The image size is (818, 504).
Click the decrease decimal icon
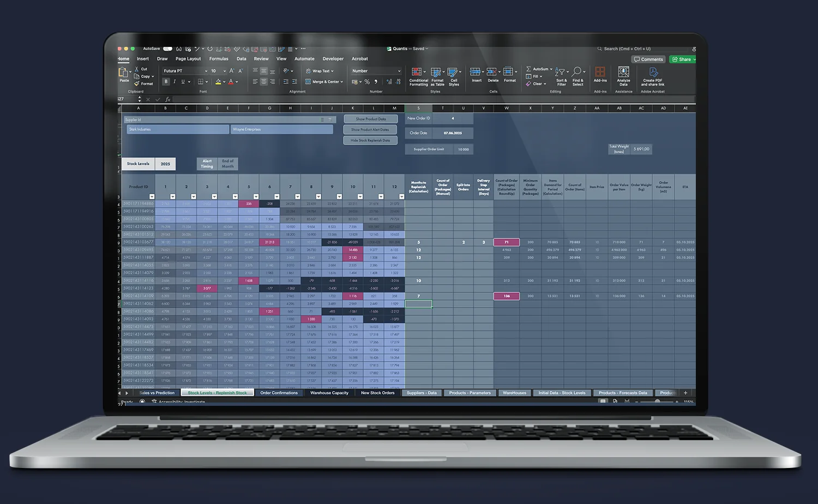[398, 82]
